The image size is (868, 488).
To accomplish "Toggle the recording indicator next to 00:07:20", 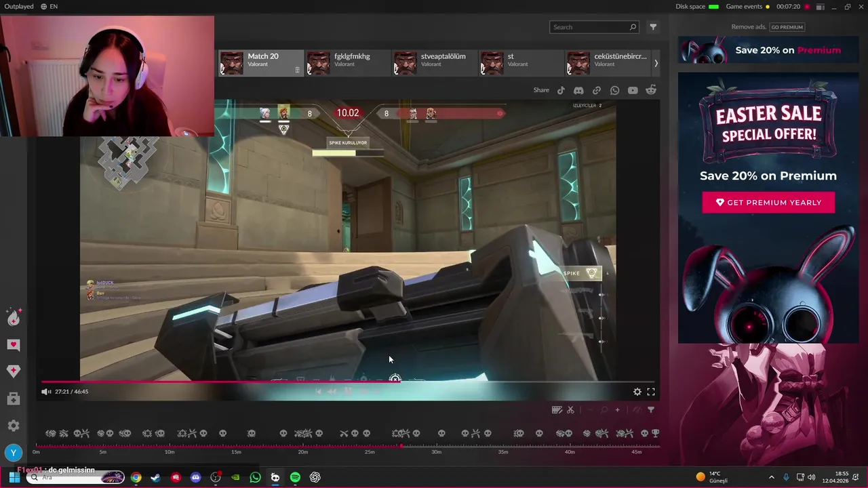I will click(806, 7).
